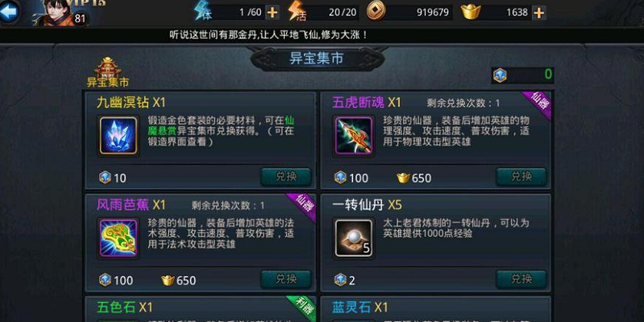Select the 风雨芭蕉 fan item icon
This screenshot has width=644, height=322.
click(118, 238)
